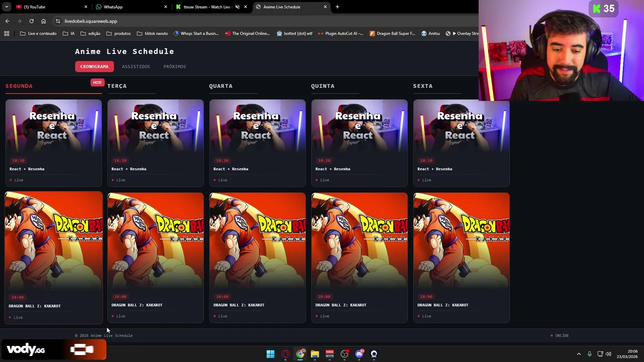
Task: Open the volume tray icon
Action: [608, 354]
